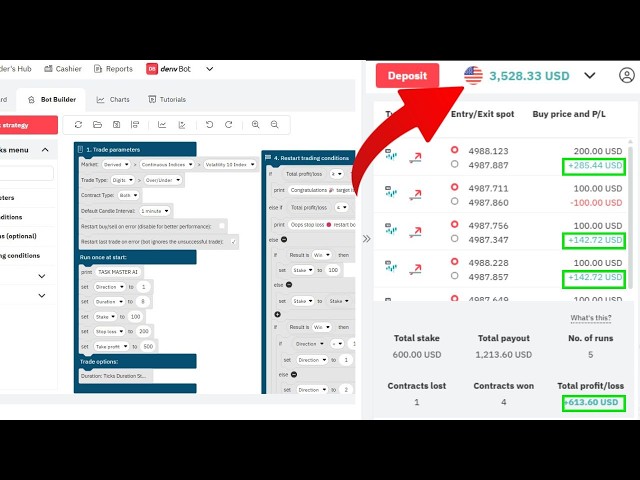
Task: Click the plus icon below set Stake
Action: point(278,314)
